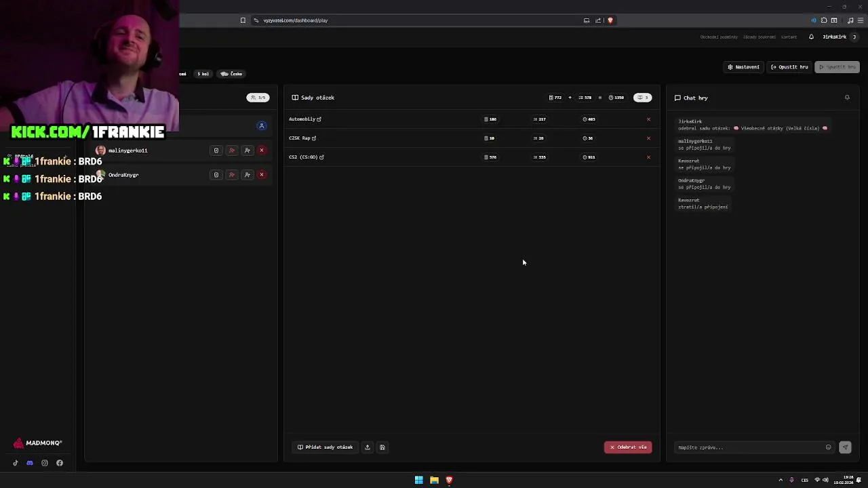
Task: Open Nastavení settings
Action: (743, 67)
